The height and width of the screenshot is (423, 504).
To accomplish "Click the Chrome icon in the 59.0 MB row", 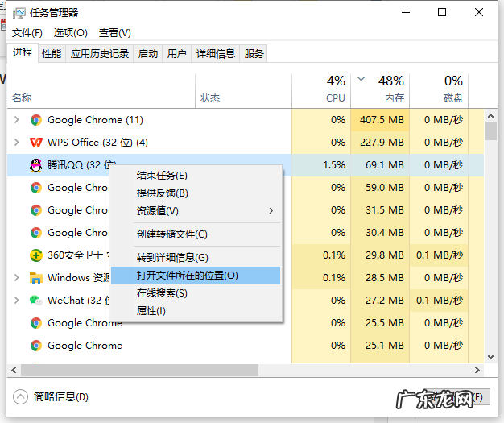I will 36,188.
